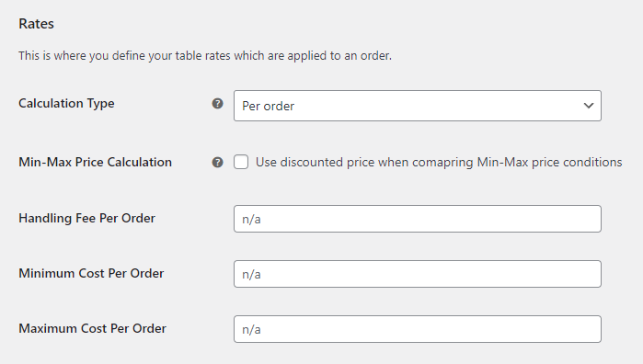Select the 'Per order' value text

point(269,107)
